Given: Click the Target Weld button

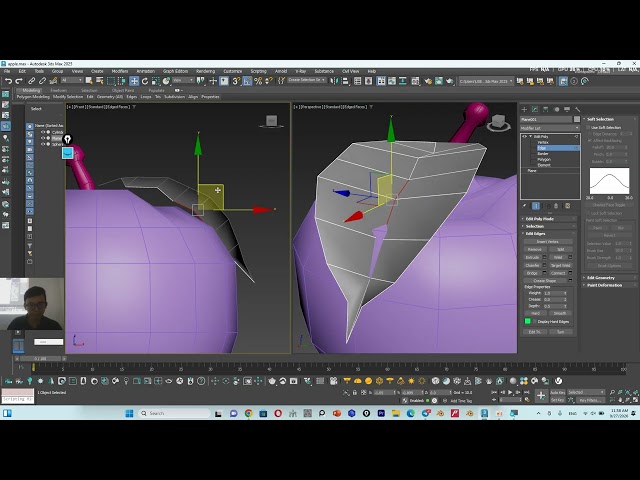Looking at the screenshot, I should point(560,265).
